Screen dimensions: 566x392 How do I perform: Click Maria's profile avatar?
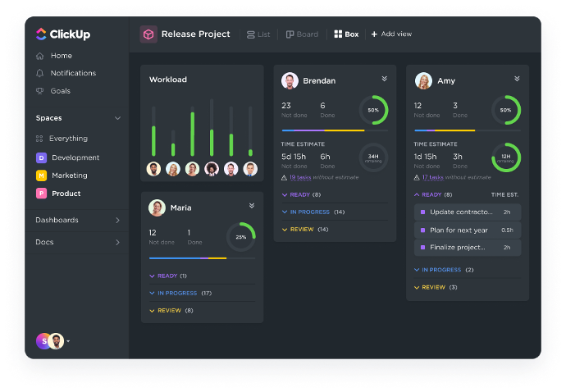[157, 207]
